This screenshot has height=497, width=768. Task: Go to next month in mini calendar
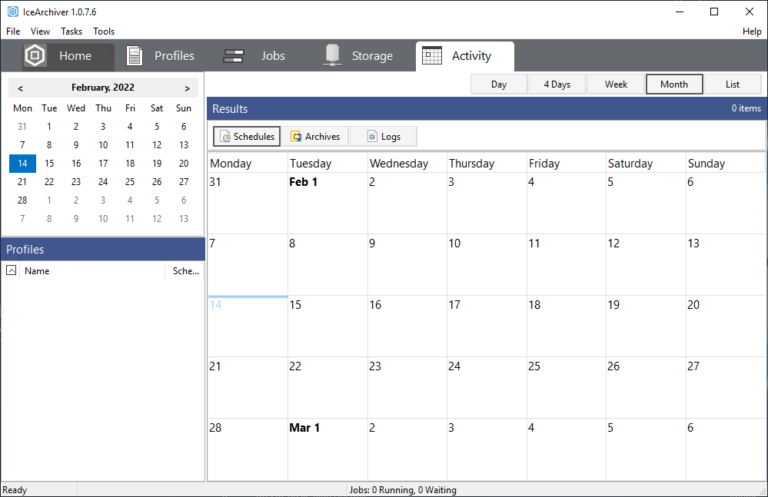tap(187, 88)
